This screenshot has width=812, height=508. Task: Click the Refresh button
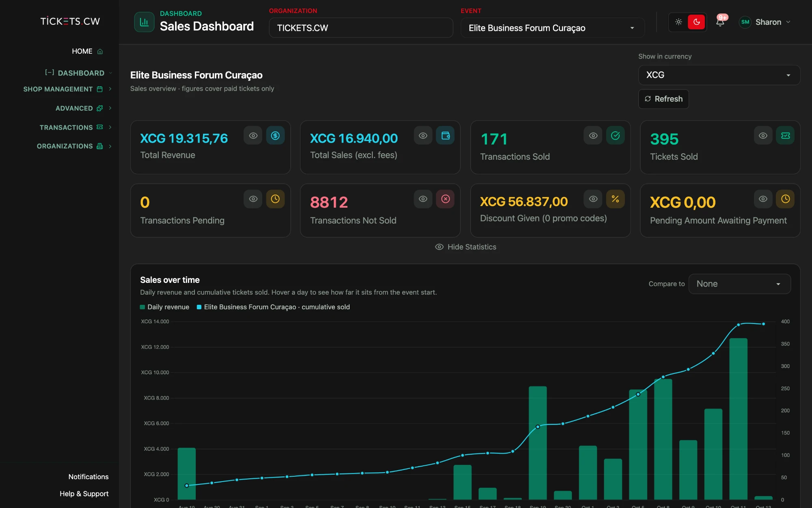[x=663, y=99]
